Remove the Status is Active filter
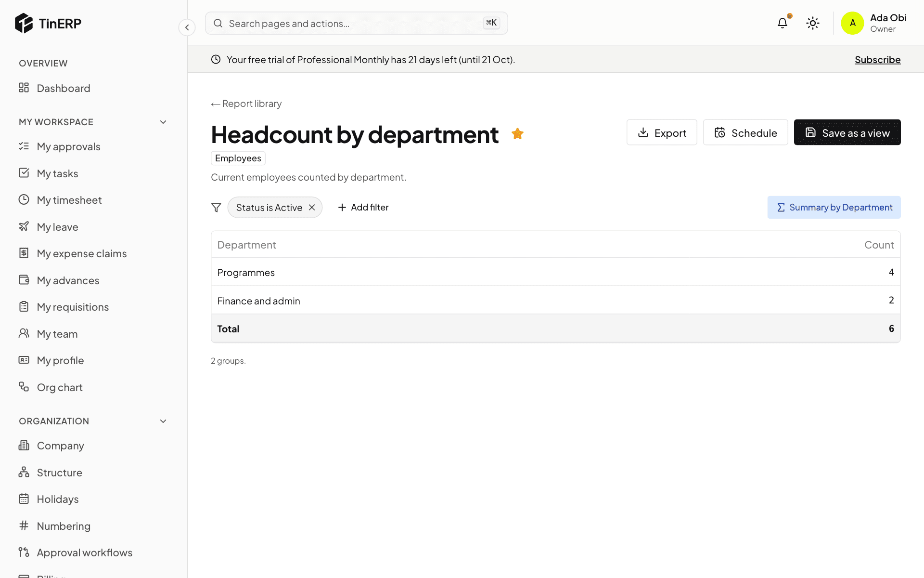924x578 pixels. (x=312, y=208)
